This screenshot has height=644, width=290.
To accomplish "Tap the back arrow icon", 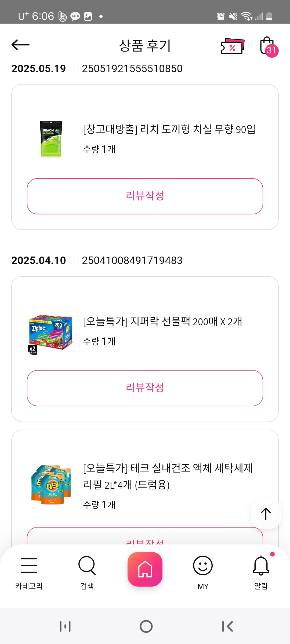I will 20,45.
